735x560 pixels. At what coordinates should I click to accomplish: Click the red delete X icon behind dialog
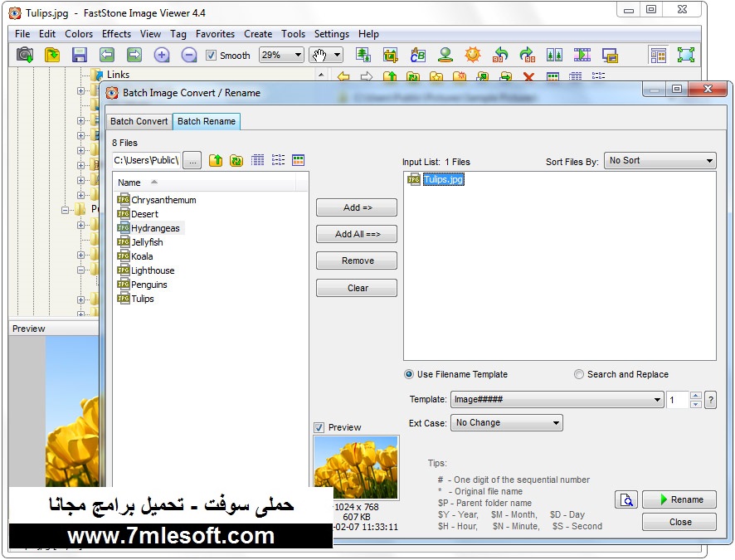(528, 76)
